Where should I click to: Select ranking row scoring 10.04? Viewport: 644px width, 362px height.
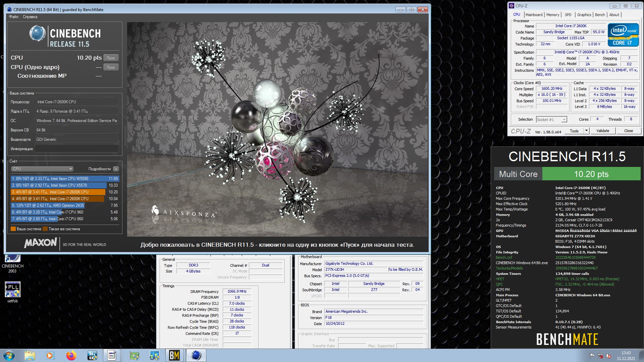click(64, 199)
